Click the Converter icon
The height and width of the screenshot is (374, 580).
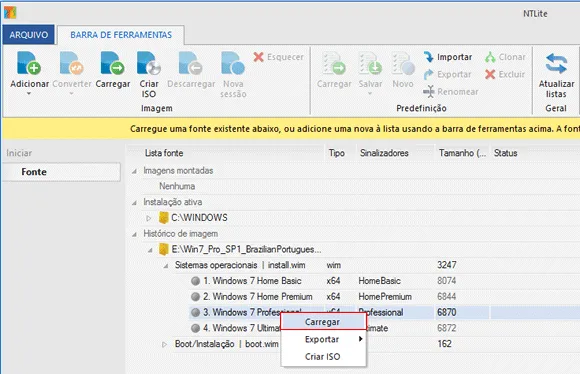[71, 63]
